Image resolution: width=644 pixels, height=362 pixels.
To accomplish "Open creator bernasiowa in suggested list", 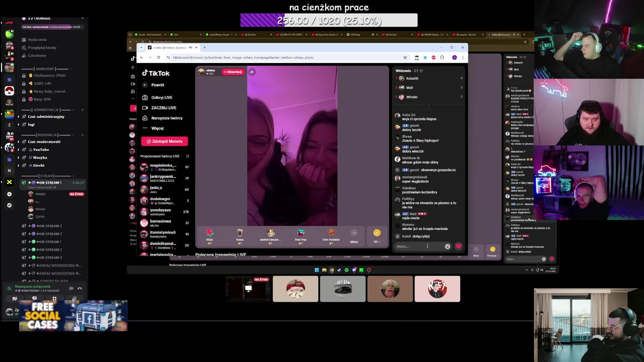I will tap(165, 223).
